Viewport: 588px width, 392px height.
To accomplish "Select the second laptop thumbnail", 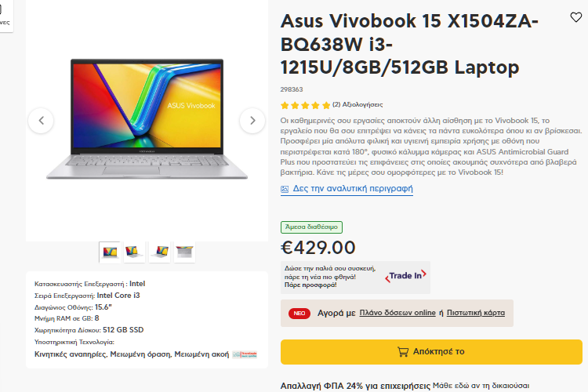I will [134, 252].
